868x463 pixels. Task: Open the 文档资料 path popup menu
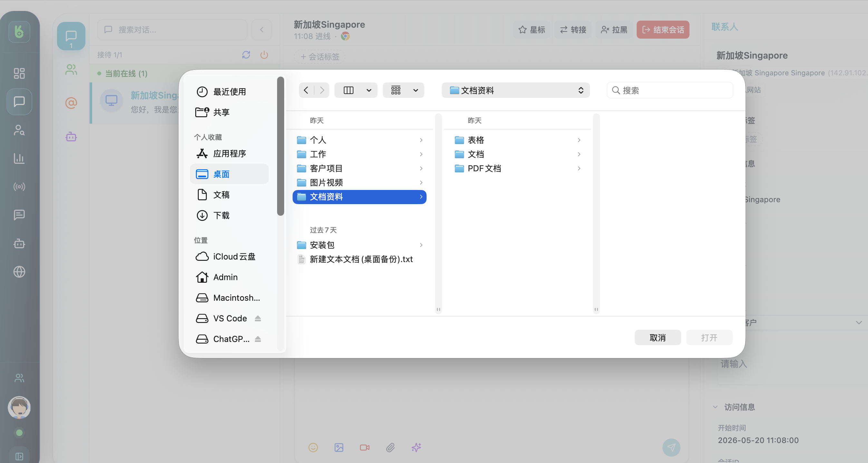[516, 90]
